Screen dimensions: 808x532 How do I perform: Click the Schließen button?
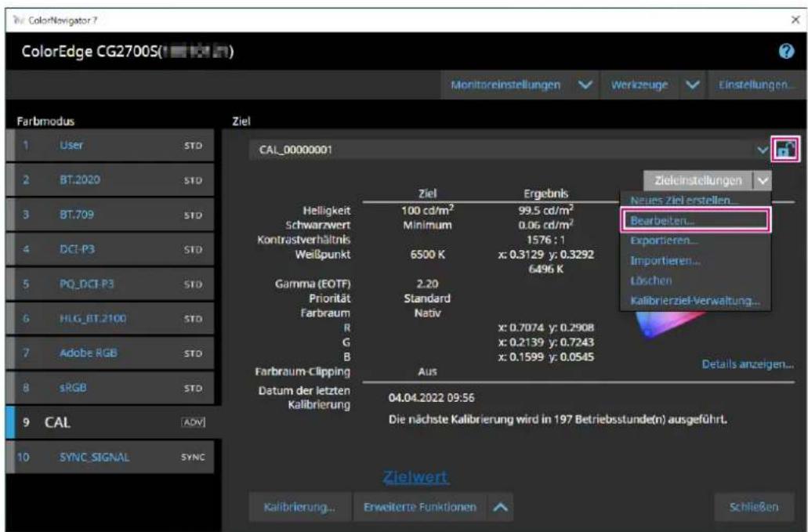click(x=754, y=507)
